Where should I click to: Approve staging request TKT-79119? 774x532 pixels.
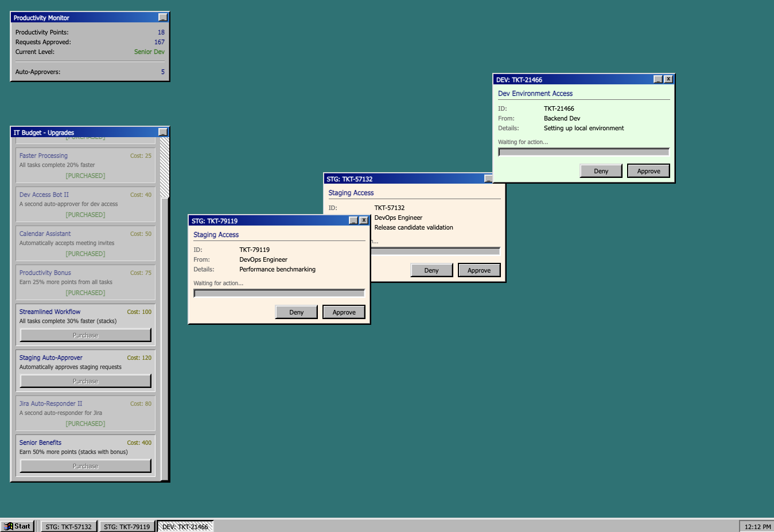tap(344, 312)
